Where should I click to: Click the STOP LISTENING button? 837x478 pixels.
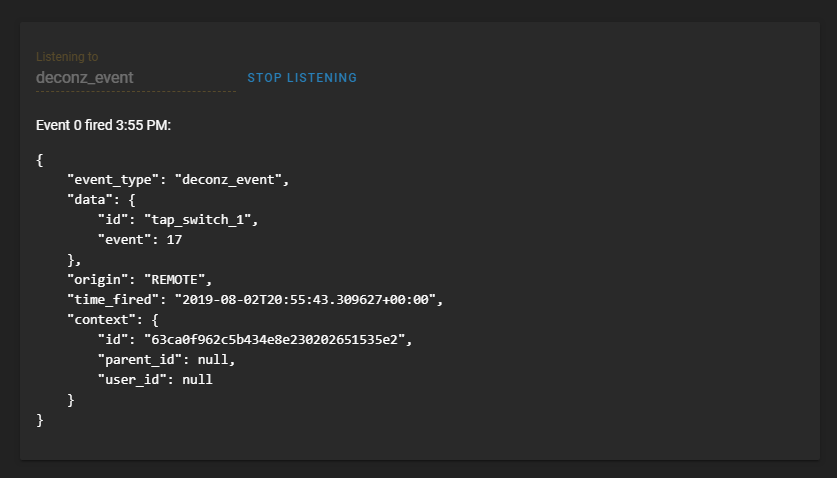pos(302,78)
